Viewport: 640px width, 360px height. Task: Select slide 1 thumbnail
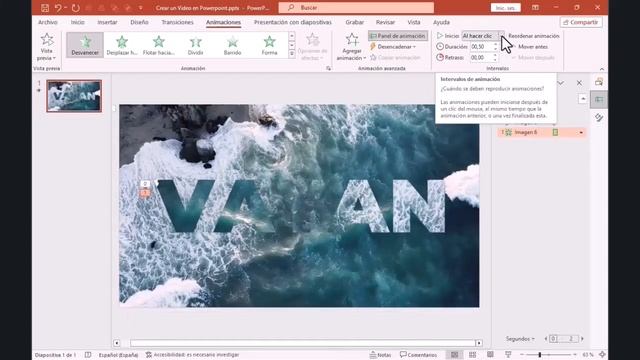(74, 96)
